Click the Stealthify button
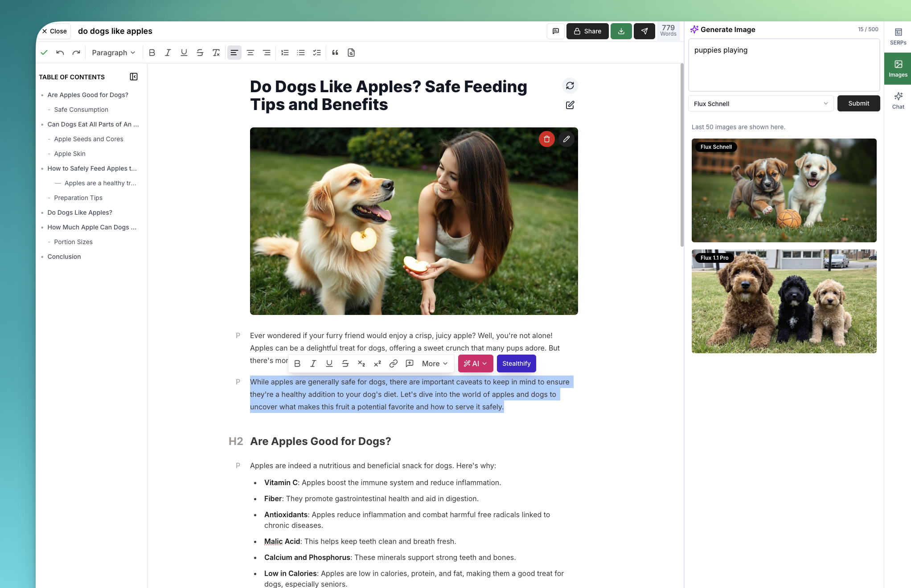 point(516,363)
